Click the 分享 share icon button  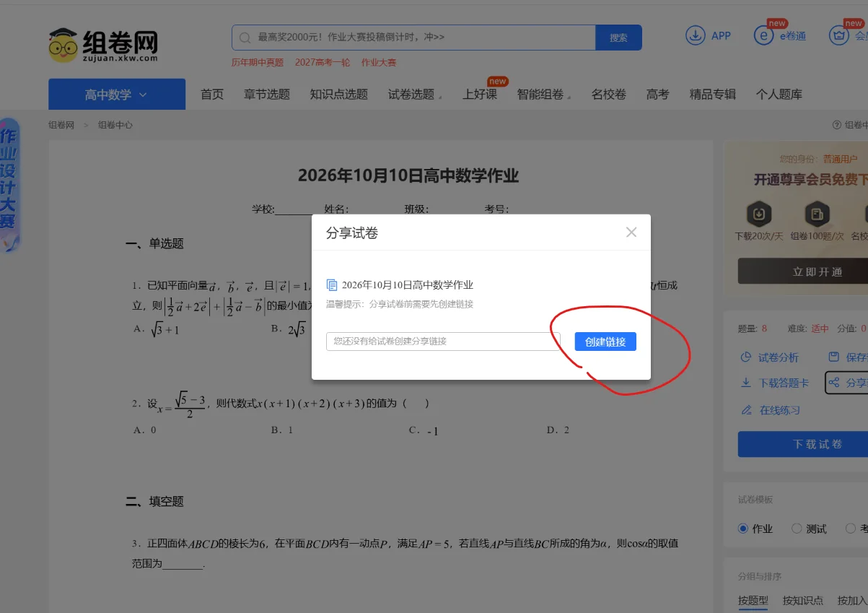[846, 383]
